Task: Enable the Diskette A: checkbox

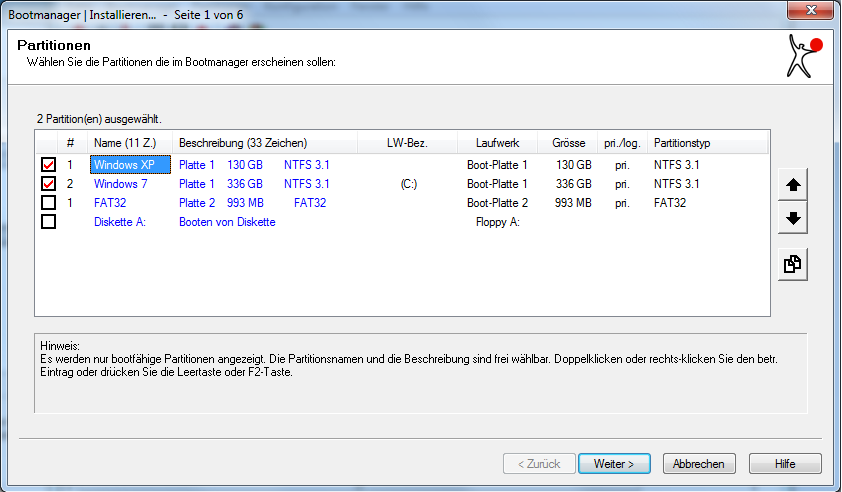Action: [48, 221]
